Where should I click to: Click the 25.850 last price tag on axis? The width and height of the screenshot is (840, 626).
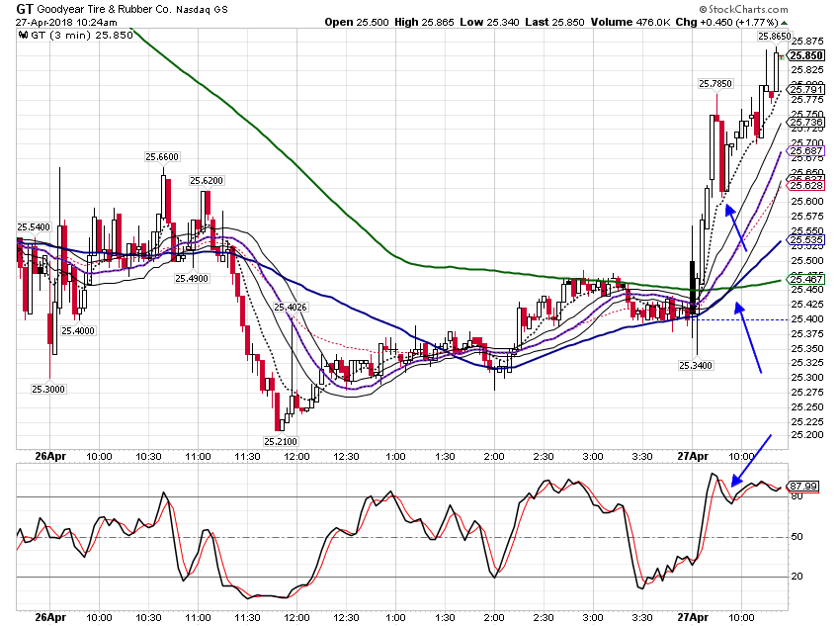coord(805,55)
